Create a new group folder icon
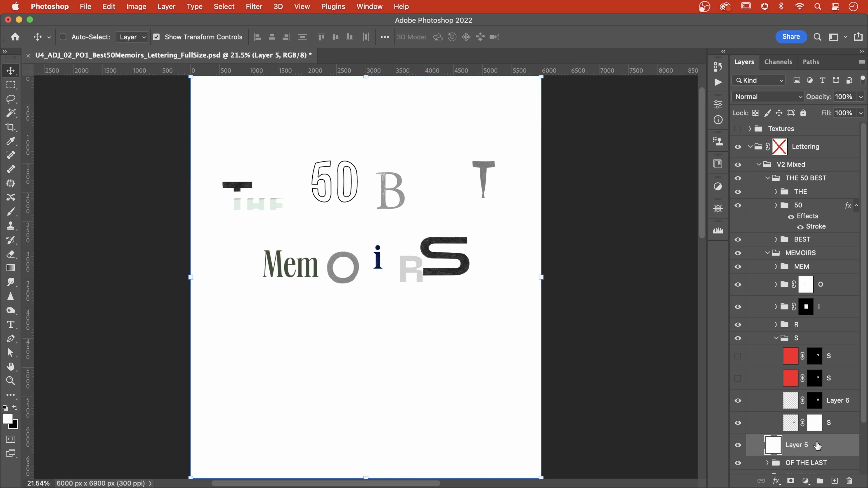868x488 pixels. click(x=820, y=481)
